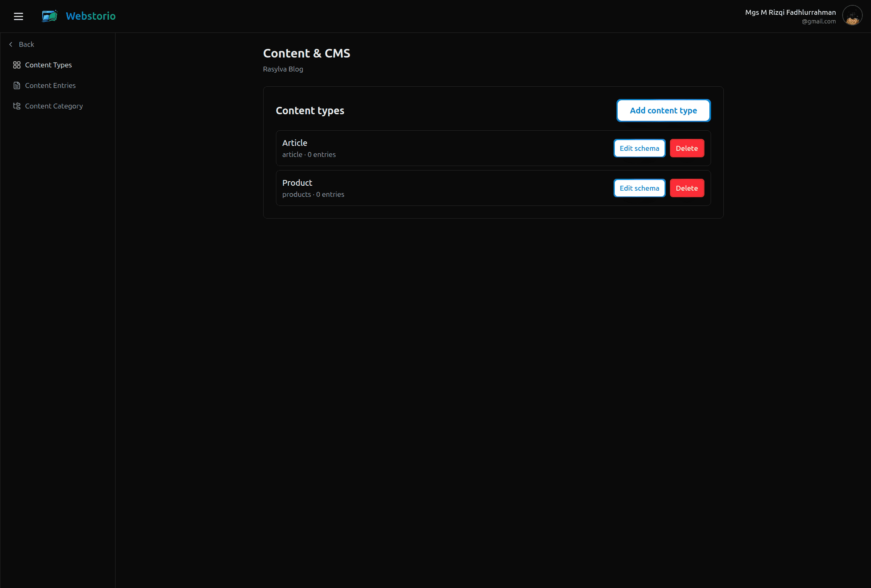This screenshot has height=588, width=871.
Task: Open the user avatar profile
Action: (852, 16)
